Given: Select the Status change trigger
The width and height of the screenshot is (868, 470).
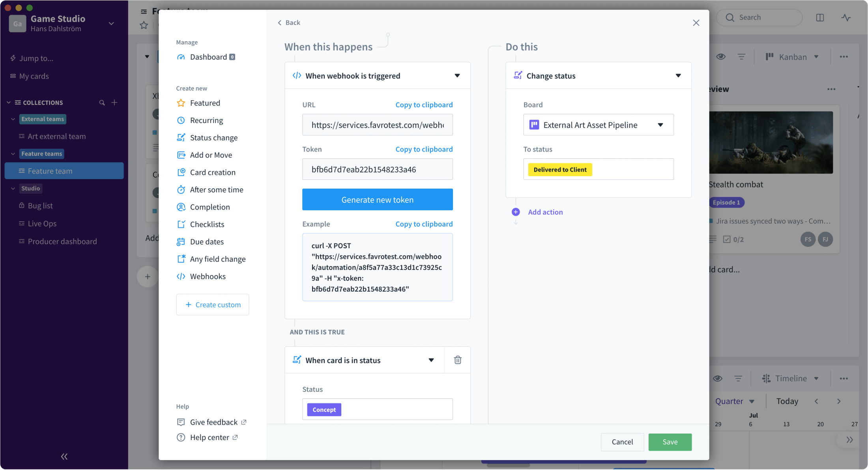Looking at the screenshot, I should click(x=214, y=137).
